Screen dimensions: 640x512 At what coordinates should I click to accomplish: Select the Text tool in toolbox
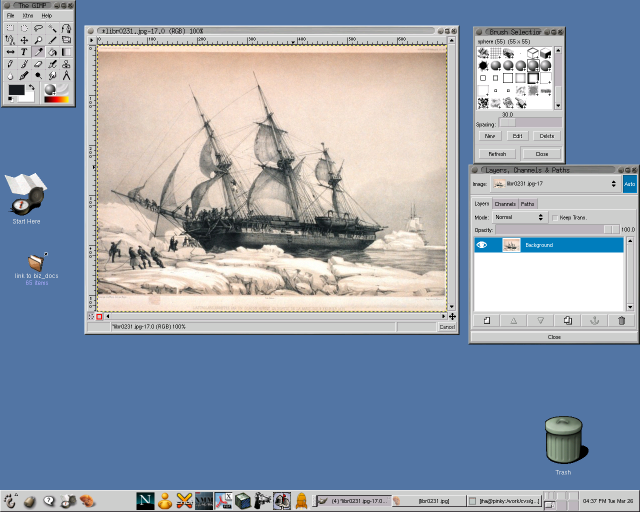pos(24,52)
